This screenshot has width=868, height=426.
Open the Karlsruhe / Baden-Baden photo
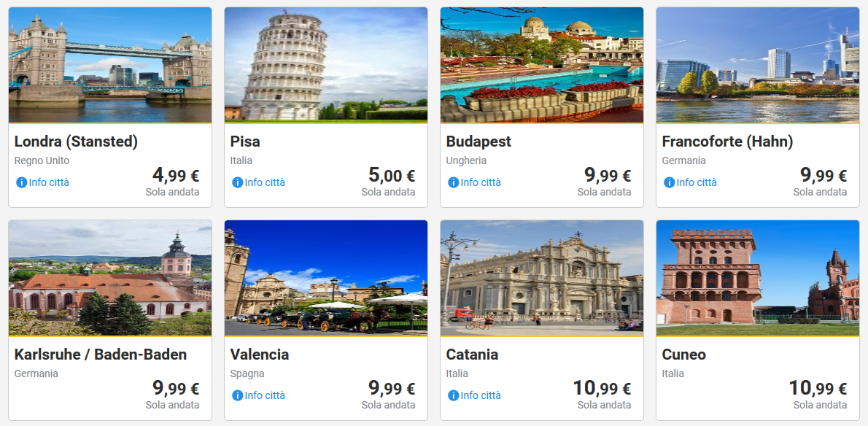110,278
